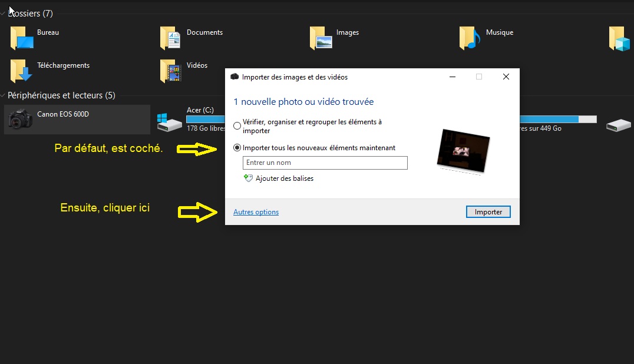Screen dimensions: 634x364
Task: Open 'Autres options' in the import dialog
Action: [x=256, y=211]
